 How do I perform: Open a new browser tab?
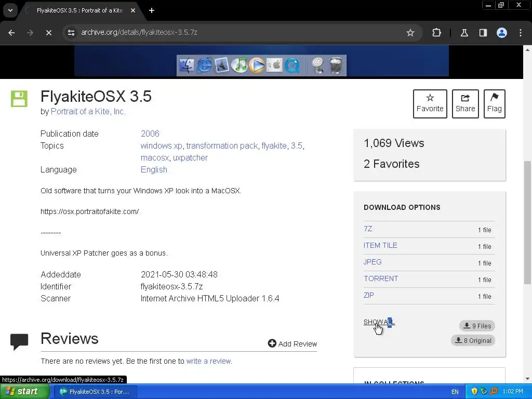tap(152, 10)
